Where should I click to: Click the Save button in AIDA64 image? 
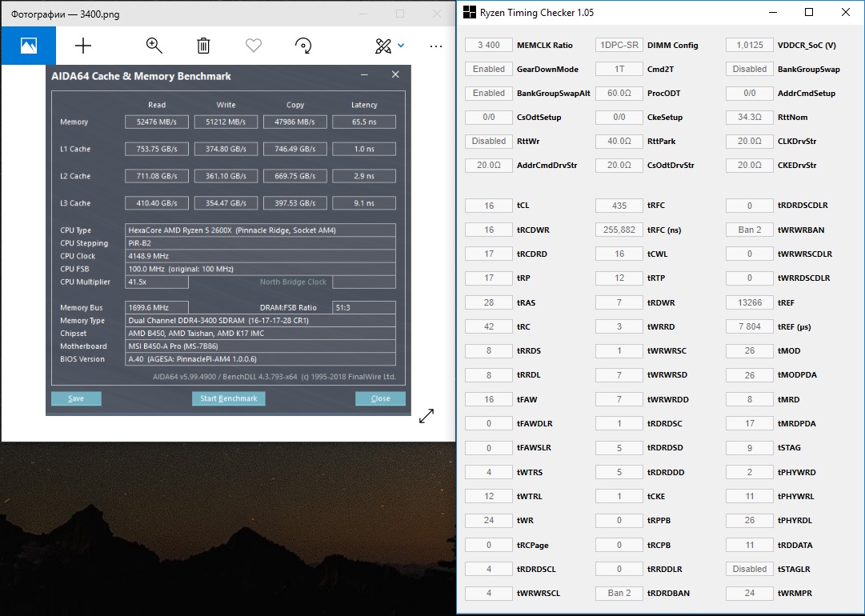click(76, 398)
